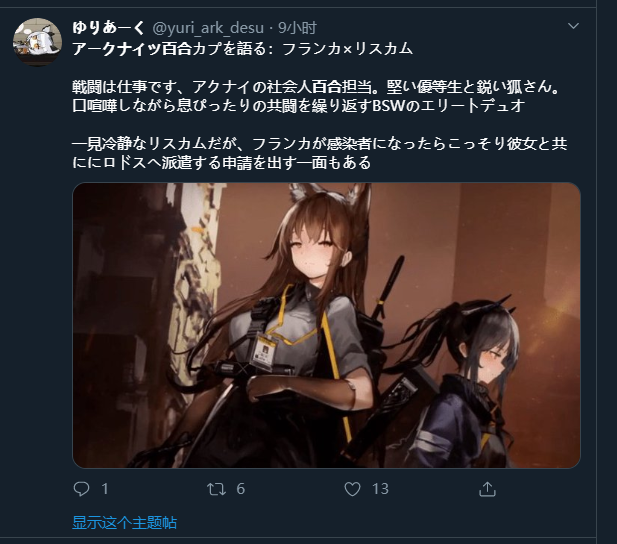Open the display name ゆりあーく

(109, 28)
